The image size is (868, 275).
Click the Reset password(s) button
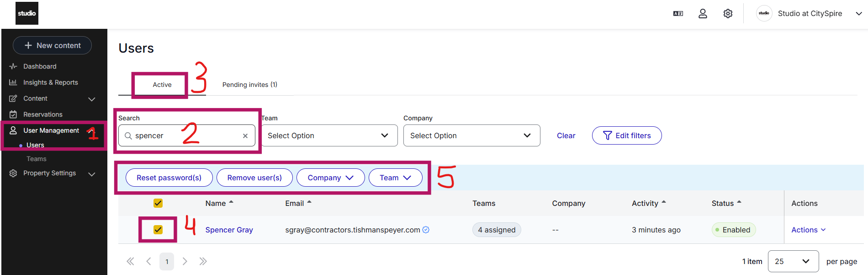tap(169, 178)
